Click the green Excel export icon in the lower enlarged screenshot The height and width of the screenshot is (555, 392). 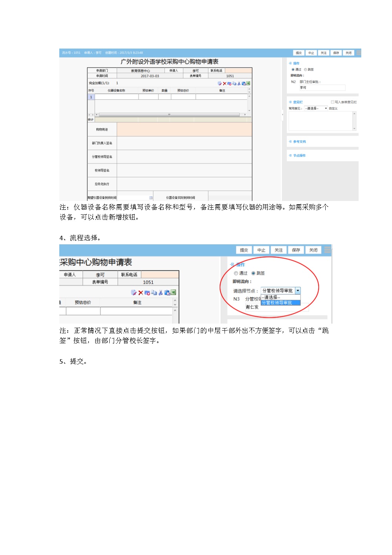coord(173,293)
